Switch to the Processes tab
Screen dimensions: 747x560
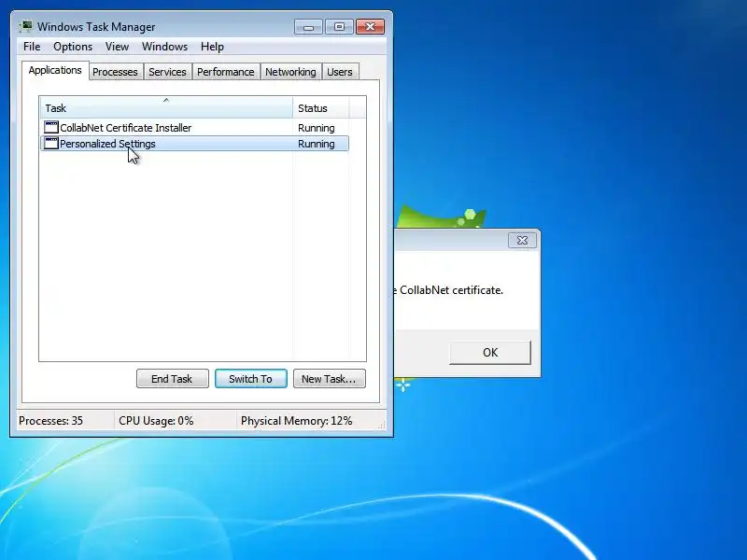click(x=115, y=72)
